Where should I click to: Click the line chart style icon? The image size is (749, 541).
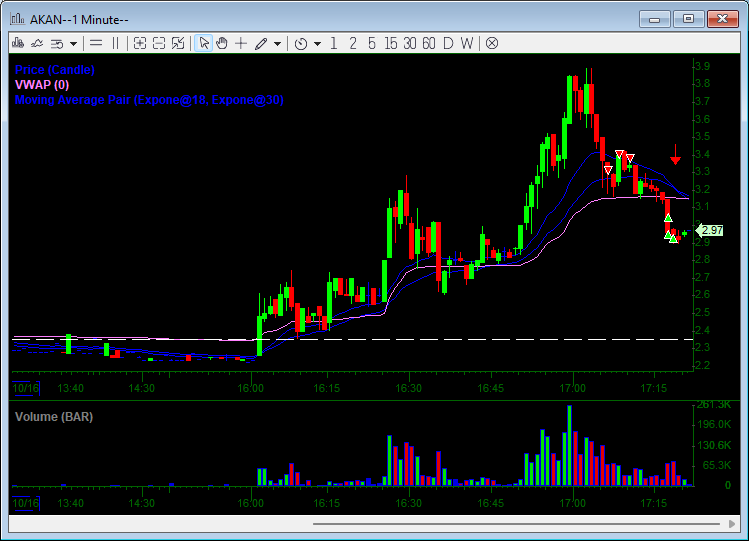point(37,43)
